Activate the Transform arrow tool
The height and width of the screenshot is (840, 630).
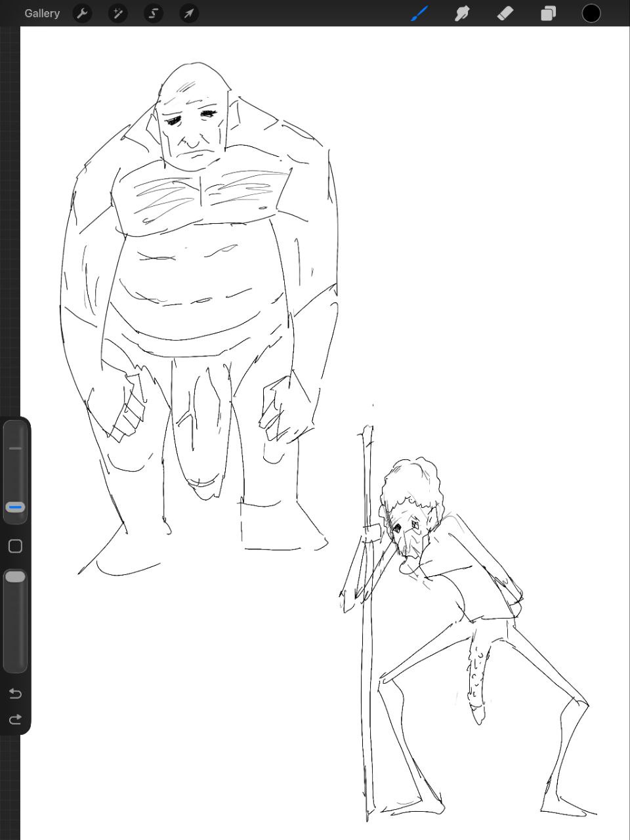pos(189,13)
